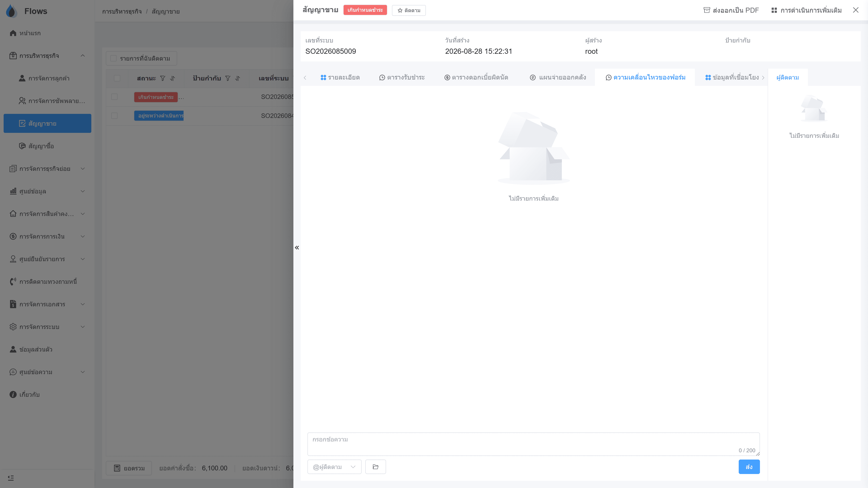The image size is (868, 488).
Task: Check the เกินกำหนดชำระ row checkbox
Action: pos(114,97)
